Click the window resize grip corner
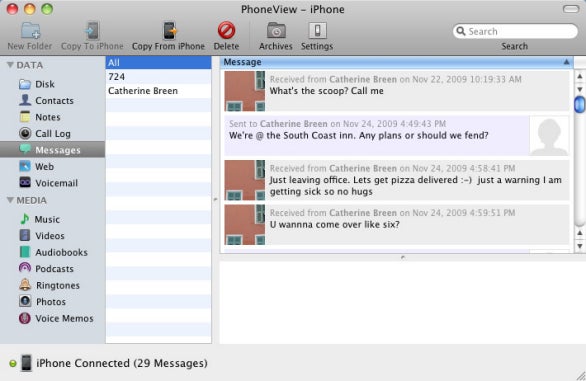Image resolution: width=586 pixels, height=381 pixels. [581, 376]
